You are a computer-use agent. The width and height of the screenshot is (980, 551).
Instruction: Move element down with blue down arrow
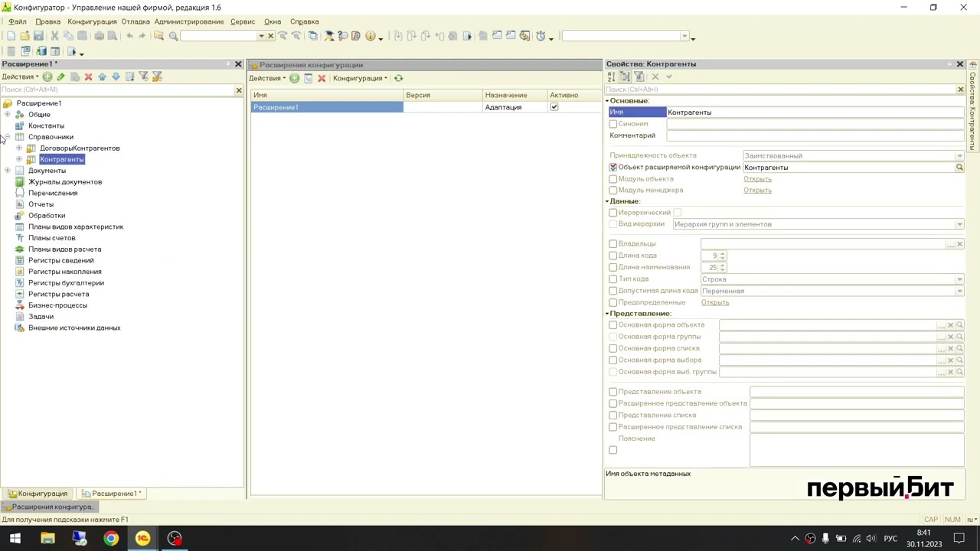point(116,77)
